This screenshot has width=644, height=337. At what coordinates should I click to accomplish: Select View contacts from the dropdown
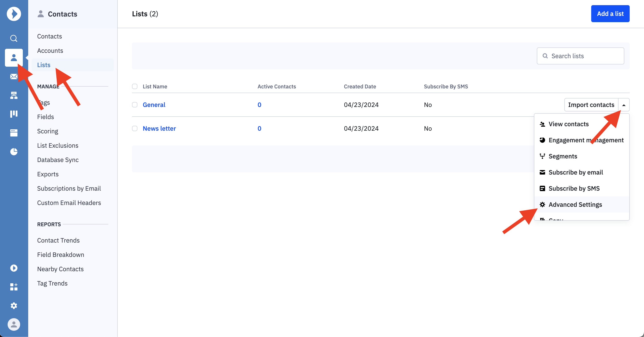[x=582, y=124]
